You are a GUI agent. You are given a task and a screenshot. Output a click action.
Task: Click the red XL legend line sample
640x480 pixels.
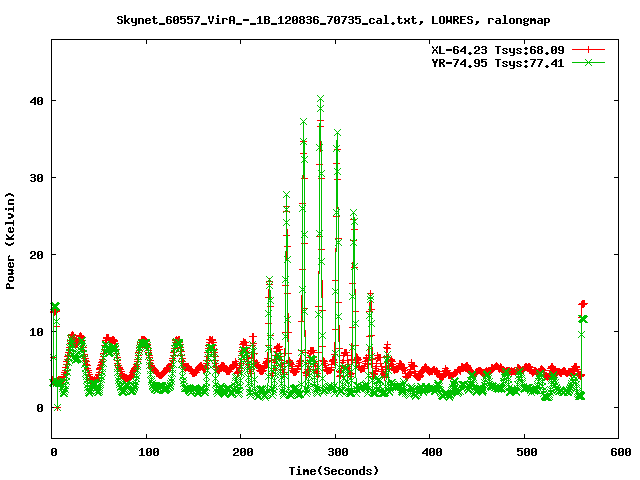point(588,50)
